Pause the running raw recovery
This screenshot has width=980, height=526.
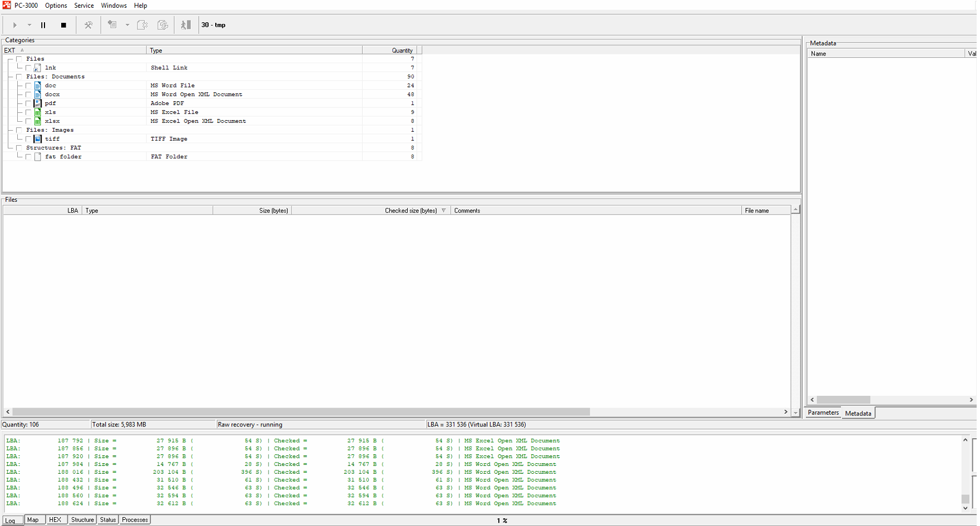(x=43, y=25)
